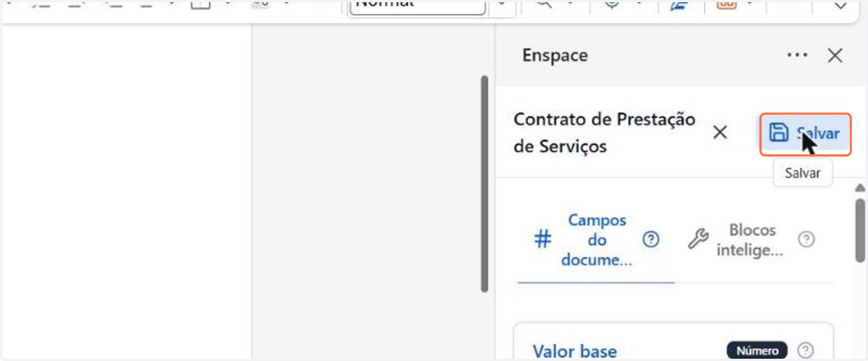Save the contract with the Salvar button
This screenshot has width=868, height=361.
point(804,134)
